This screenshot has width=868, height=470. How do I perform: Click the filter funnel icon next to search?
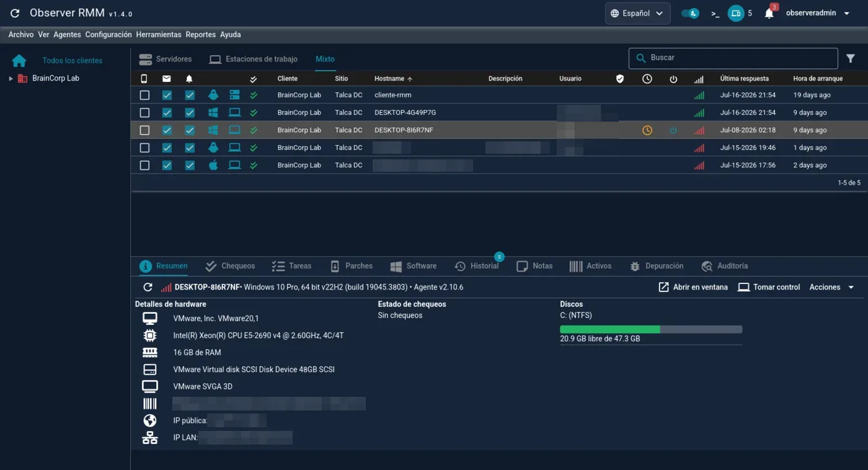851,58
